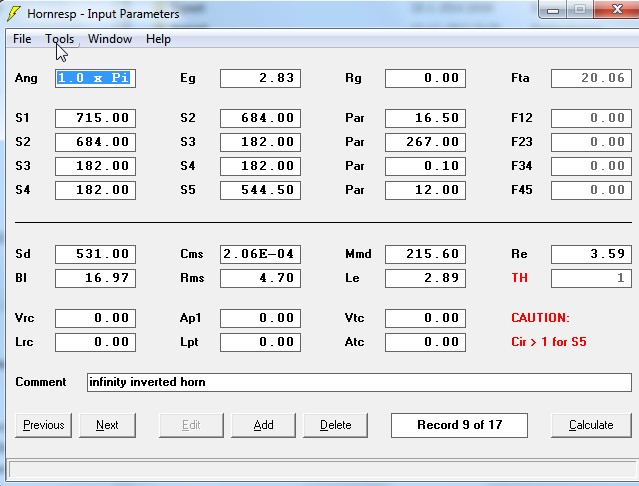639x486 pixels.
Task: Open the Help menu
Action: 158,39
